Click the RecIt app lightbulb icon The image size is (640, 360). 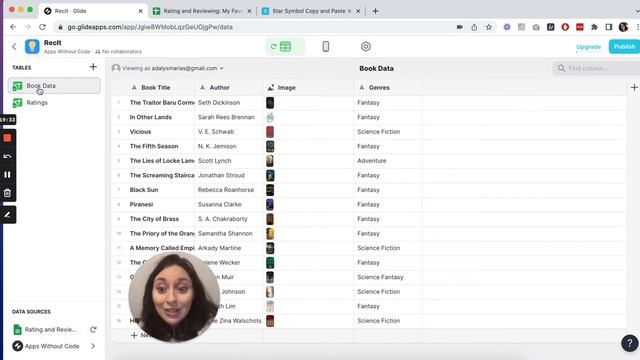[32, 47]
